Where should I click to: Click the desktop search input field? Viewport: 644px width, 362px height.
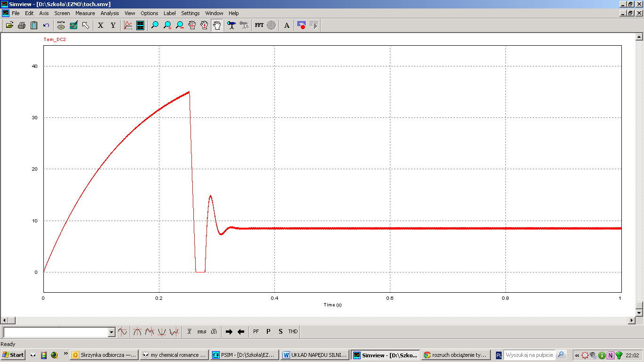(x=529, y=355)
